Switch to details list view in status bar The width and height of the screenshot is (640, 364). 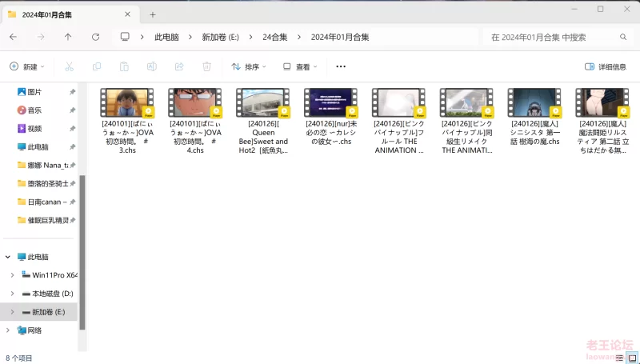coord(618,358)
